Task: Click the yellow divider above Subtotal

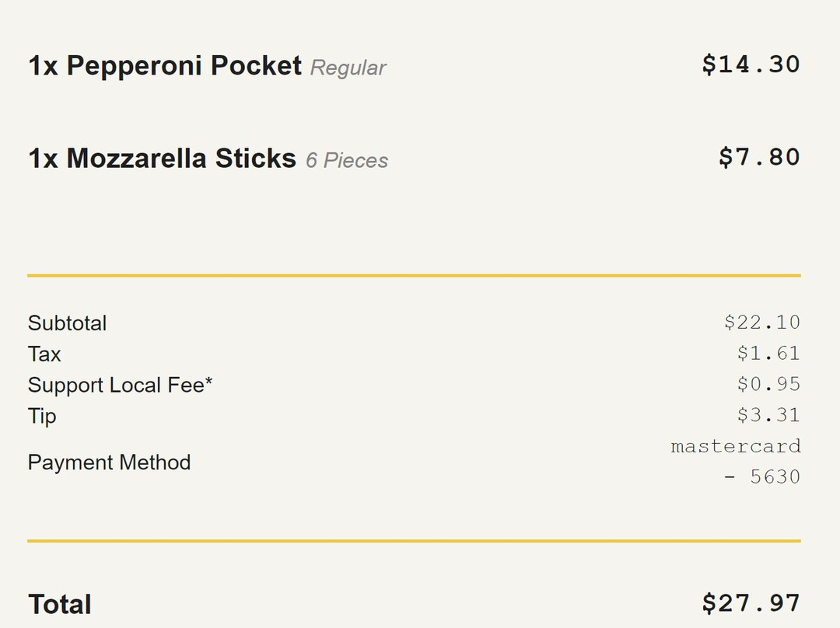Action: (414, 275)
